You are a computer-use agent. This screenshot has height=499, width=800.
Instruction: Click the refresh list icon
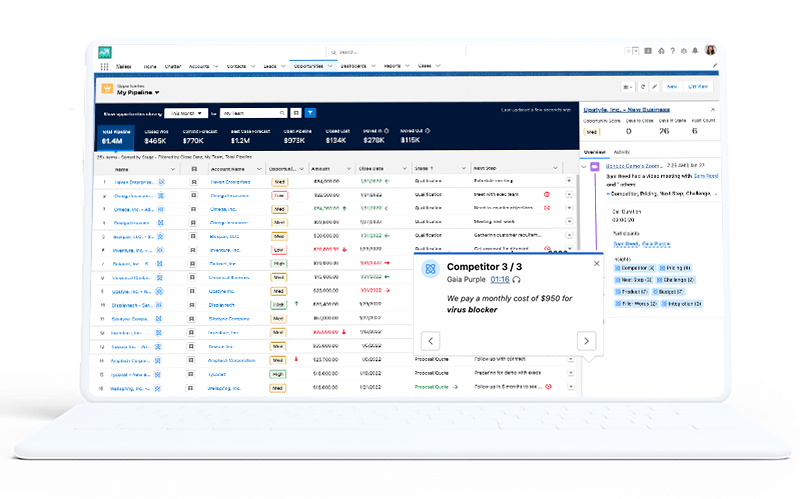click(x=642, y=87)
